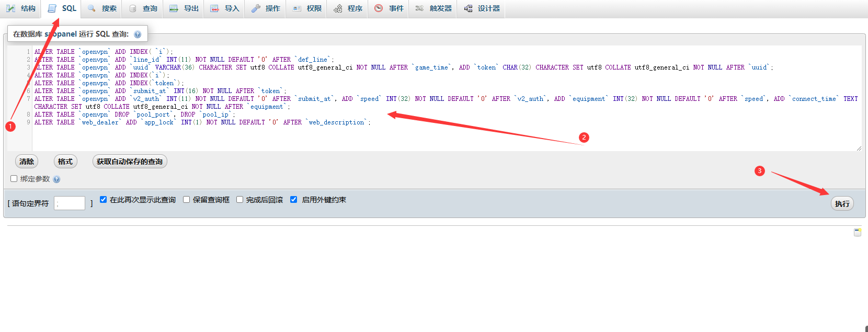Uncheck show this query here again
868x332 pixels.
(104, 200)
